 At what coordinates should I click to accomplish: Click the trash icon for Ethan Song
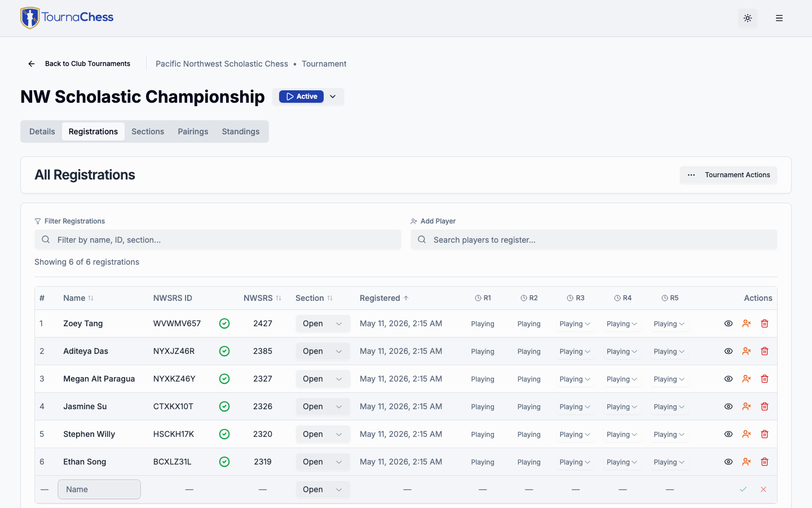pyautogui.click(x=765, y=462)
